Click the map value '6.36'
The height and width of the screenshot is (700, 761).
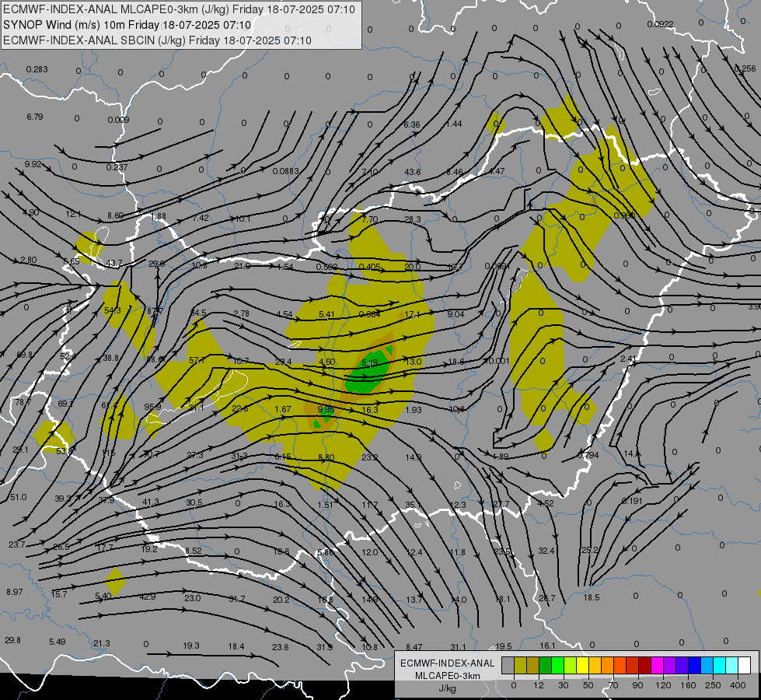point(411,124)
